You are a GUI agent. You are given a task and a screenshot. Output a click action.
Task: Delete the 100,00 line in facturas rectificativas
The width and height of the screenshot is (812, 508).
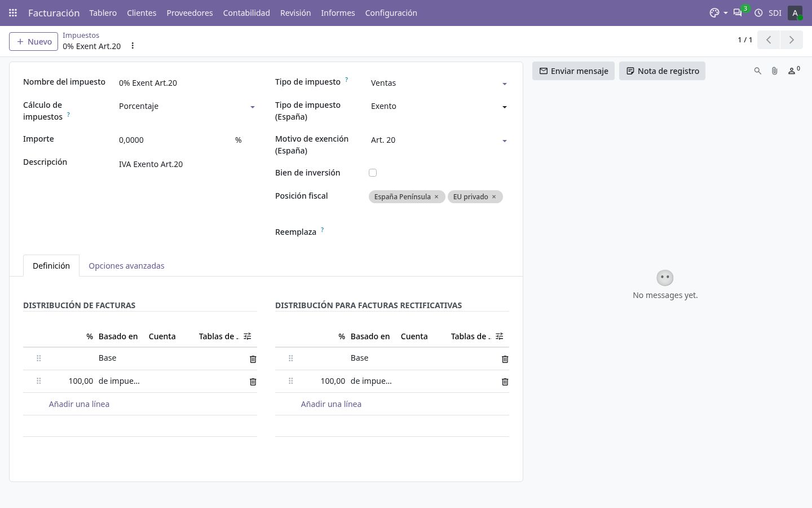point(505,382)
